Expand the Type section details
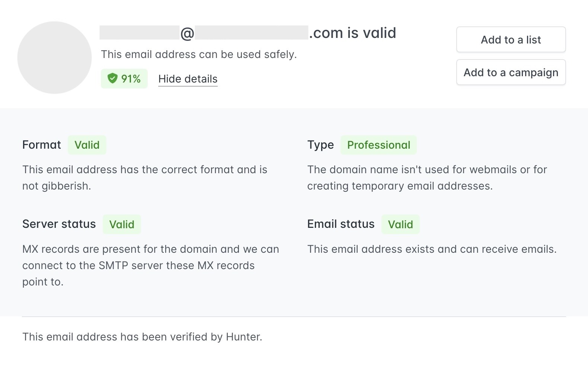Image resolution: width=588 pixels, height=365 pixels. (x=320, y=145)
